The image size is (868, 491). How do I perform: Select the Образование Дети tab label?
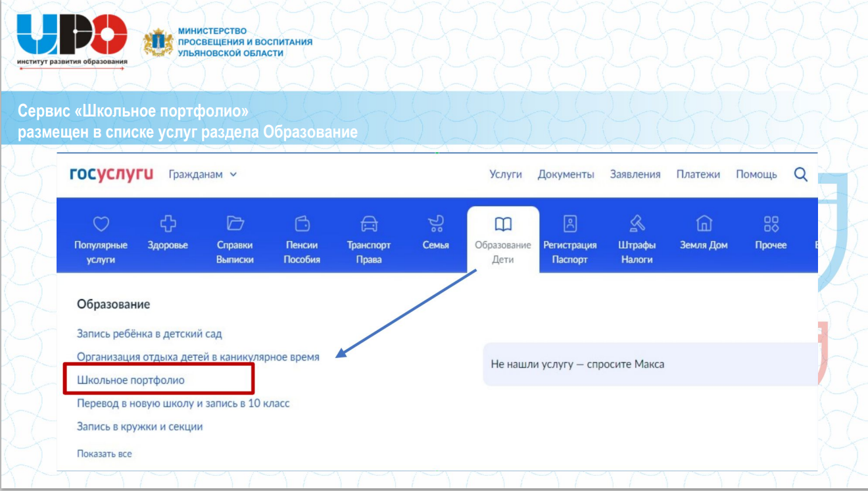pyautogui.click(x=503, y=252)
